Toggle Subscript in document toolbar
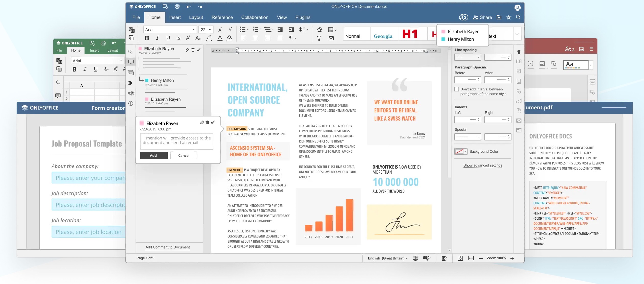 pos(198,38)
